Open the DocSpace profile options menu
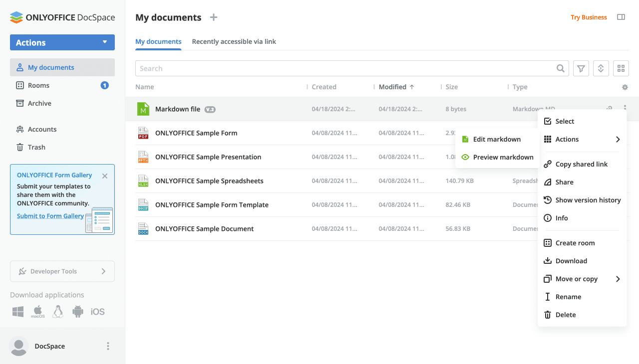 (108, 346)
